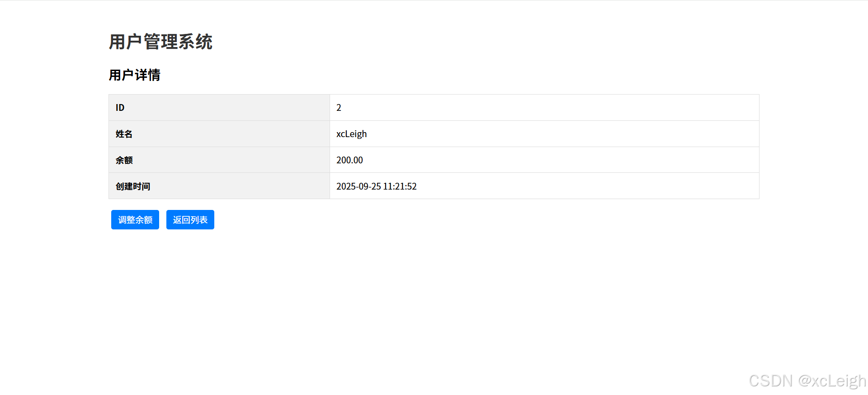Click the 用户管理系统 page title

pyautogui.click(x=160, y=42)
